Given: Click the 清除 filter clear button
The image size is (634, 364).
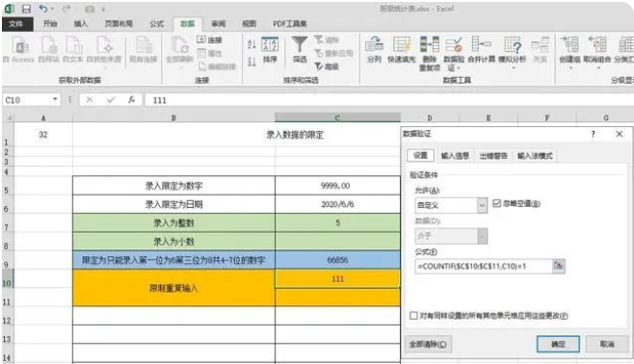Looking at the screenshot, I should (327, 39).
